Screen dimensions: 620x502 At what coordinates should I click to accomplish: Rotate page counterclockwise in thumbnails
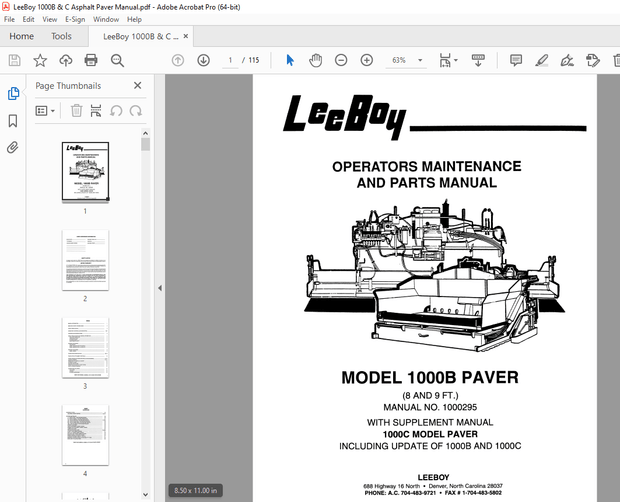click(116, 111)
